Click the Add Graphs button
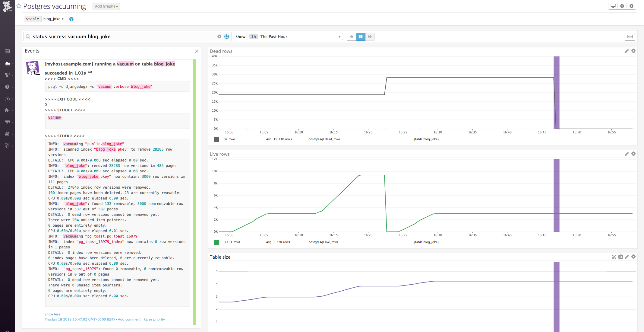Image resolution: width=644 pixels, height=332 pixels. (x=106, y=6)
